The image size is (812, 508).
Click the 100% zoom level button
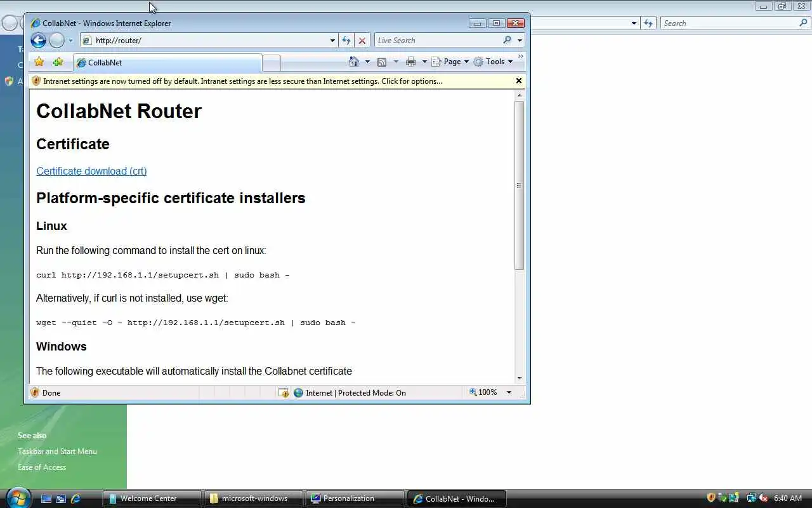(483, 392)
